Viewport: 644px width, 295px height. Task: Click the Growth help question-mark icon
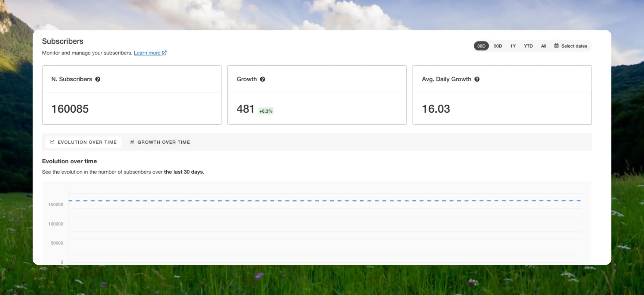262,79
